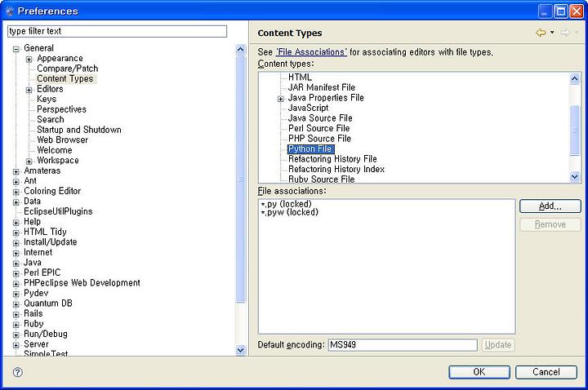
Task: Select HTML content type
Action: (x=300, y=78)
